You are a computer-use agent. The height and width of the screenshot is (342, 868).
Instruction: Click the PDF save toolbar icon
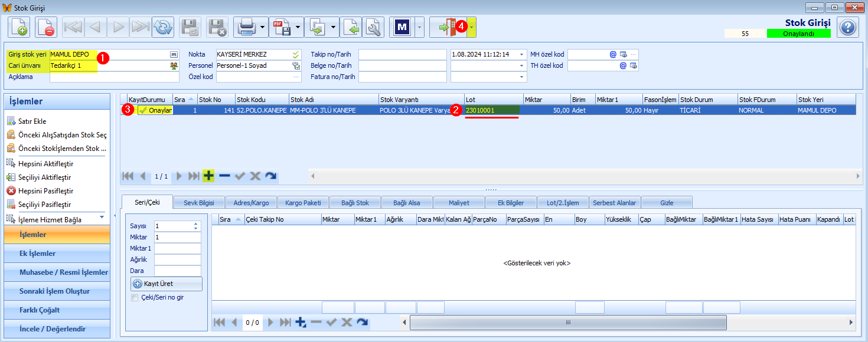pyautogui.click(x=281, y=27)
